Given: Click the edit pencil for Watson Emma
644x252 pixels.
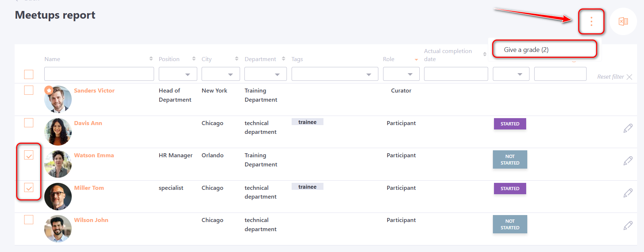Looking at the screenshot, I should coord(628,161).
